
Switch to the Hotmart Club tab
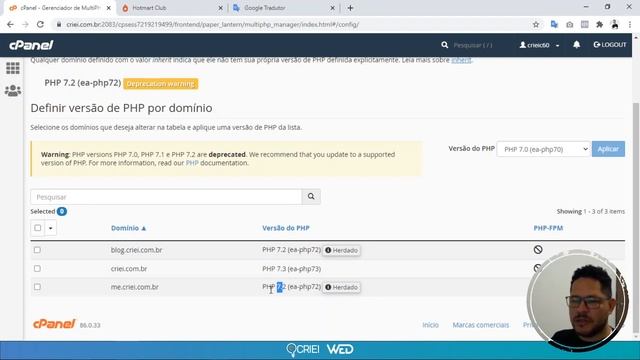171,8
